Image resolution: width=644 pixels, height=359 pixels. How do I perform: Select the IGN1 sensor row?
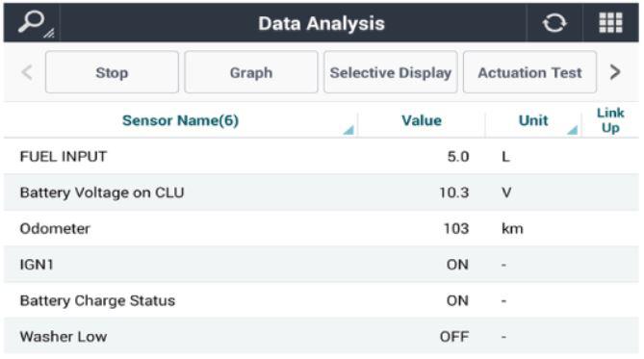click(x=322, y=264)
